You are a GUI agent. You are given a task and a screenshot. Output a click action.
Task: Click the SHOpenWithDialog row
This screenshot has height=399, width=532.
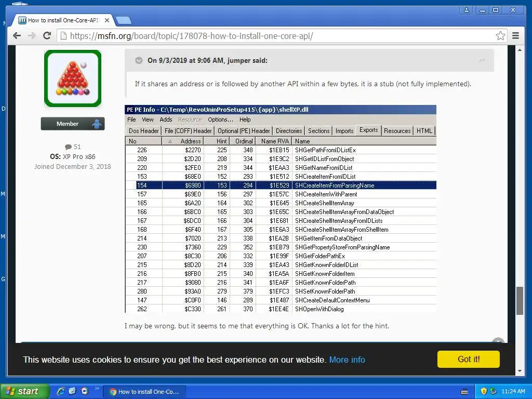(281, 309)
